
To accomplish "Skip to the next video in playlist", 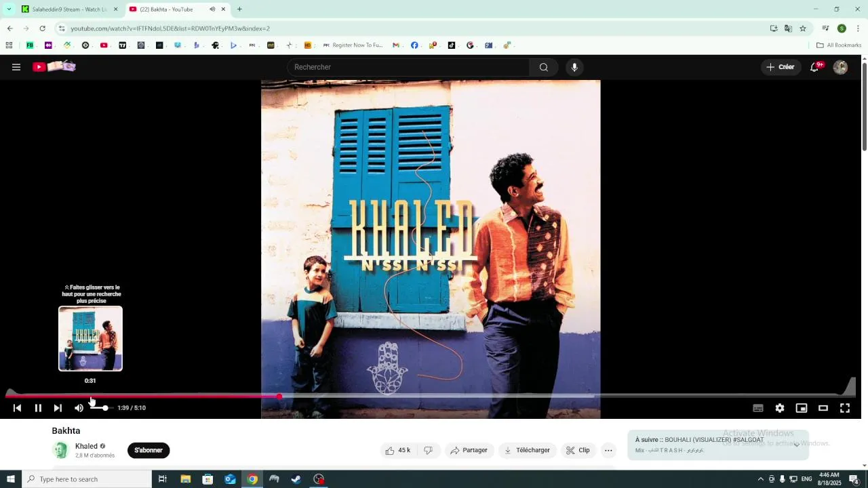I will coord(58,408).
